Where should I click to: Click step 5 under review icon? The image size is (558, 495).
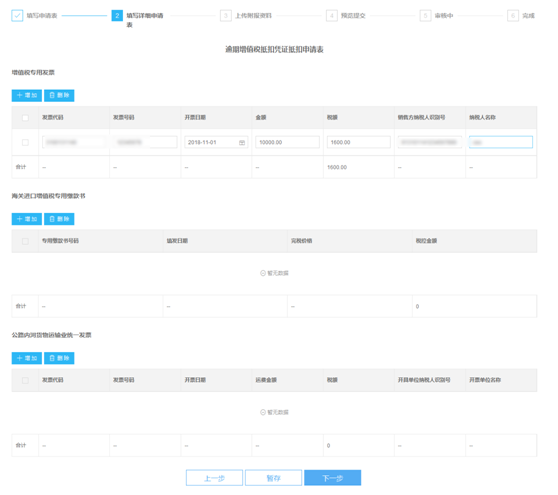425,16
